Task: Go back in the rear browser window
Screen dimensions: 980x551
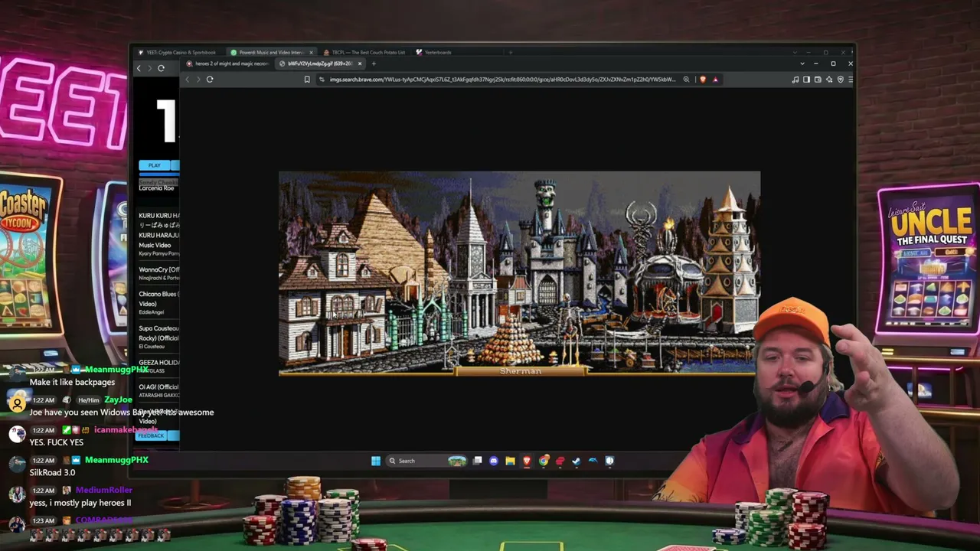Action: pos(139,68)
